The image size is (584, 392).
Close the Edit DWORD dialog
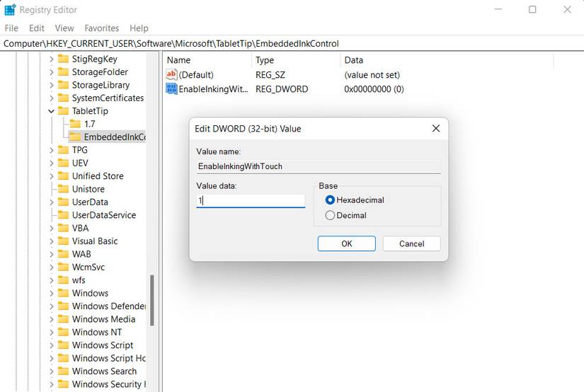point(436,129)
